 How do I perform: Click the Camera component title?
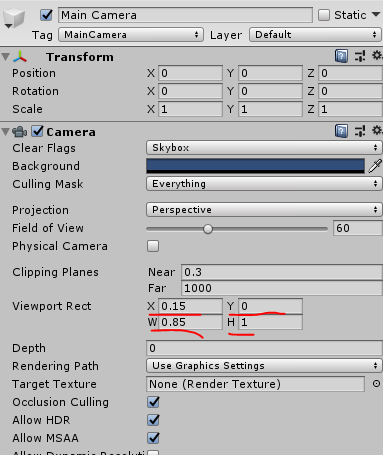click(x=71, y=132)
